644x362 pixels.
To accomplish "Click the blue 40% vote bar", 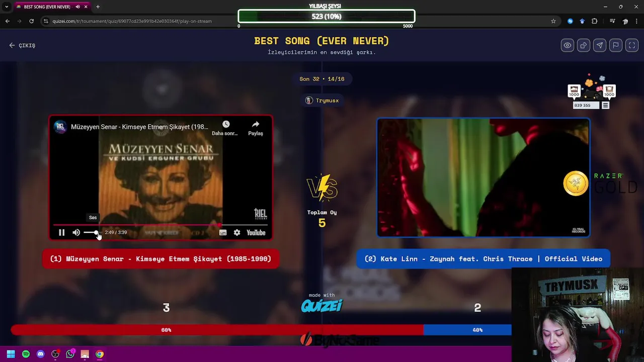I will pos(467,330).
